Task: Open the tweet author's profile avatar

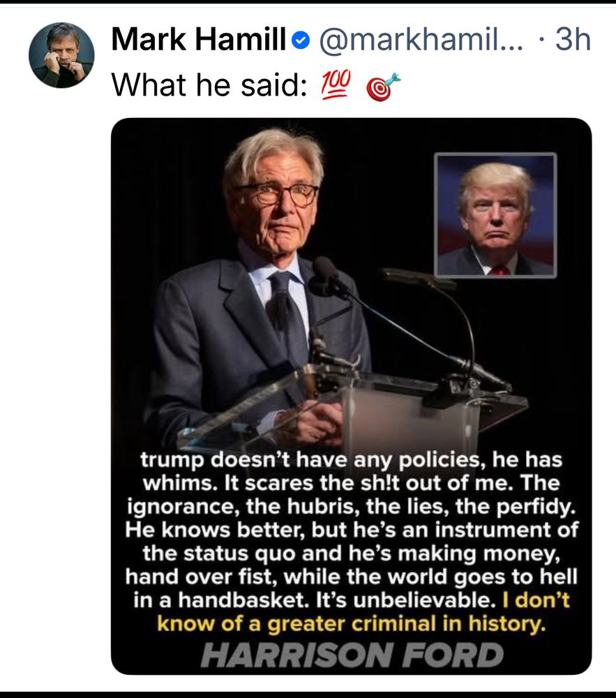Action: [x=61, y=55]
